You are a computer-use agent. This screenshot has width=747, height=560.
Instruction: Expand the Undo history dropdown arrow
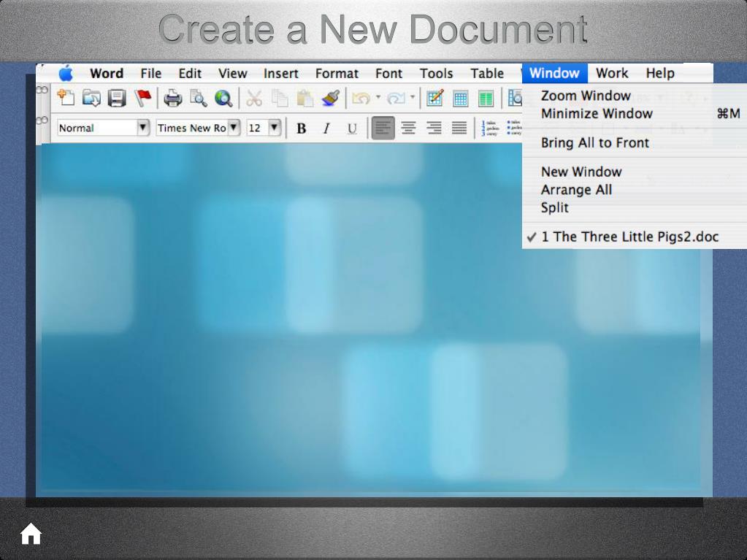point(378,98)
